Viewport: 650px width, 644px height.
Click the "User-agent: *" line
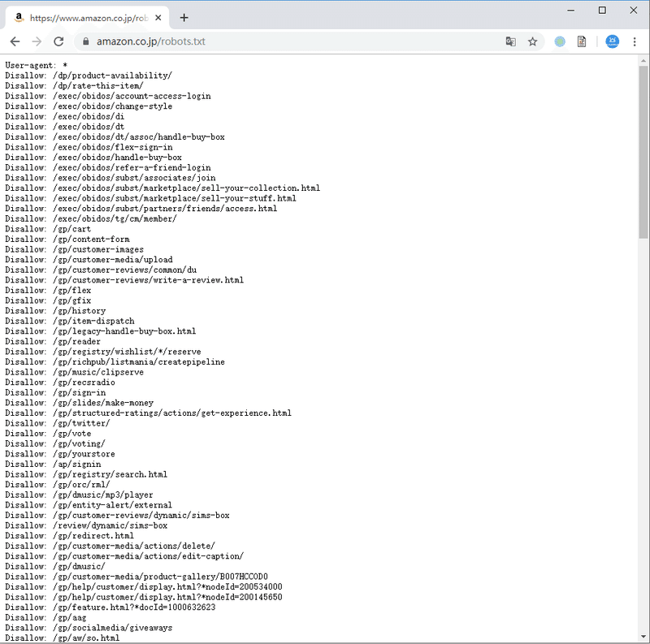click(36, 66)
